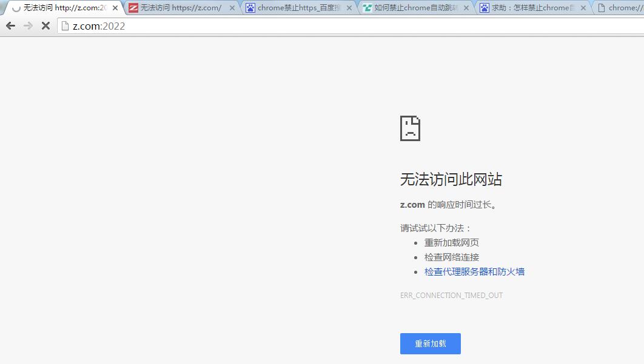Click the 重新加载网页 suggestion text

point(451,242)
